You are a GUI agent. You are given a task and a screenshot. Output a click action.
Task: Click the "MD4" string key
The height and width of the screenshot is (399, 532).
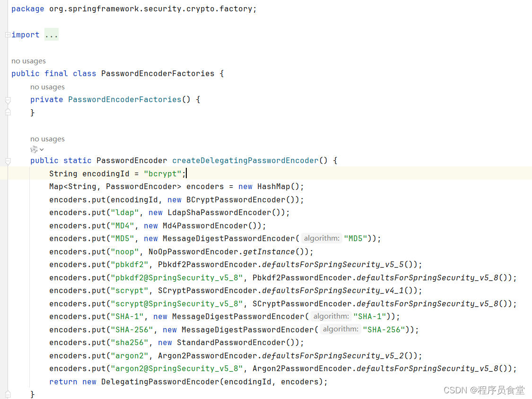coord(122,226)
